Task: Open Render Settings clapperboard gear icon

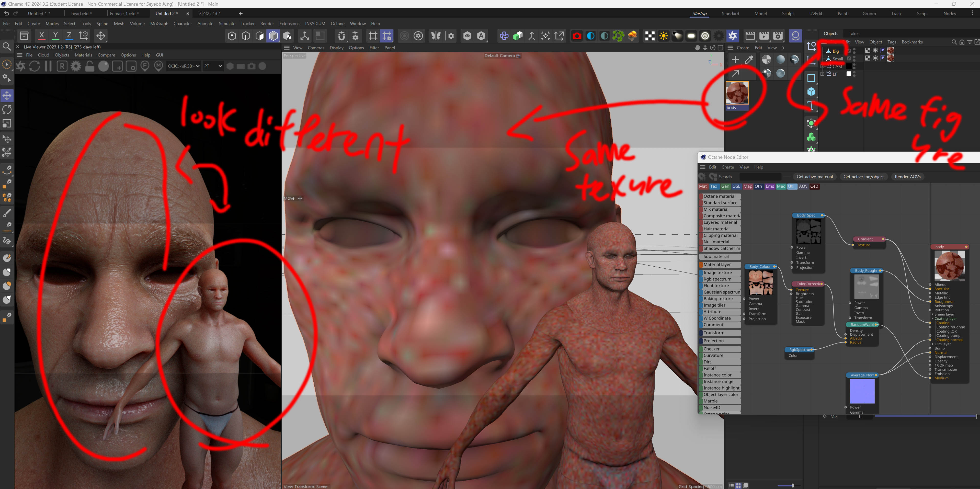Action: click(x=778, y=36)
